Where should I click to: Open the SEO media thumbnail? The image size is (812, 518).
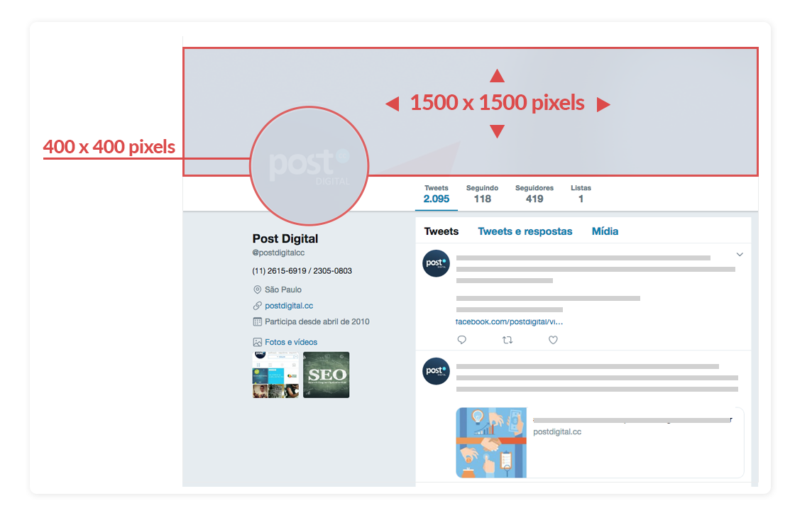tap(327, 375)
